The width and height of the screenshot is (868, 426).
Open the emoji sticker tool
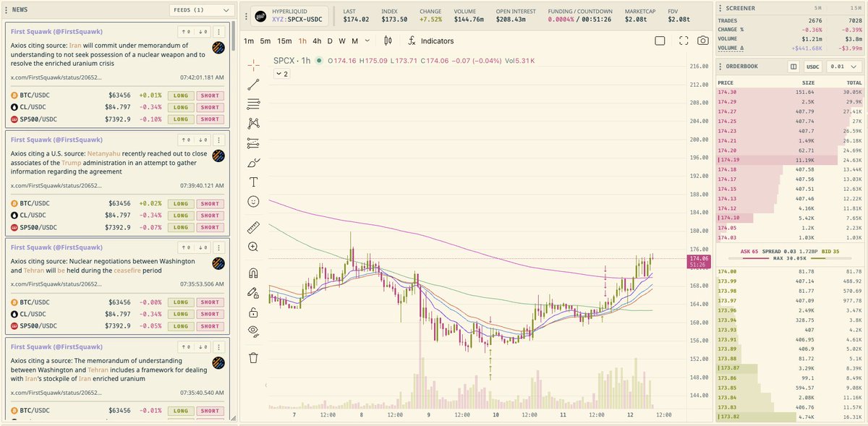point(253,202)
